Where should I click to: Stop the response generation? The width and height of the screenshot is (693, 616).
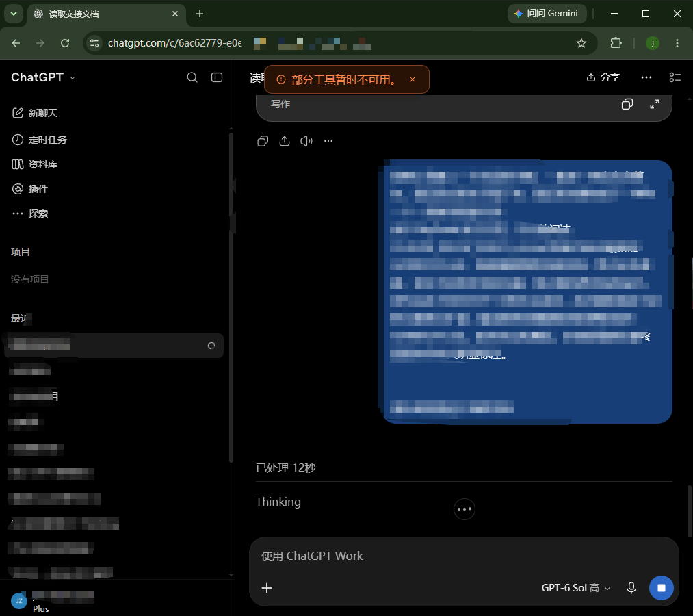(661, 588)
